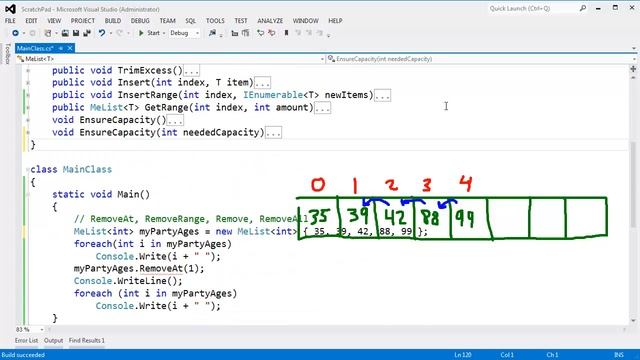This screenshot has width=640, height=360.
Task: Open the WINDOW menu
Action: (305, 21)
